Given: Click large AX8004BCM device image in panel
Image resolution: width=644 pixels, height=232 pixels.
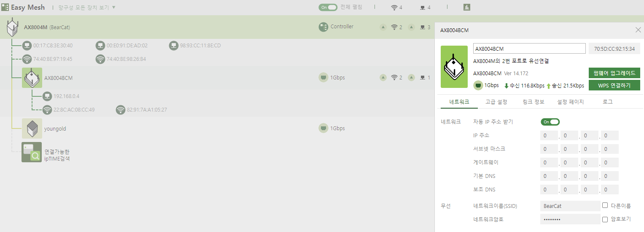Looking at the screenshot, I should coord(454,67).
